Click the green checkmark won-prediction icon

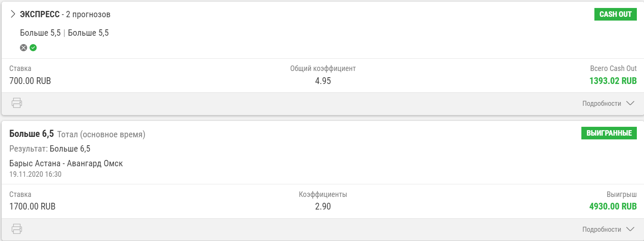(x=33, y=48)
